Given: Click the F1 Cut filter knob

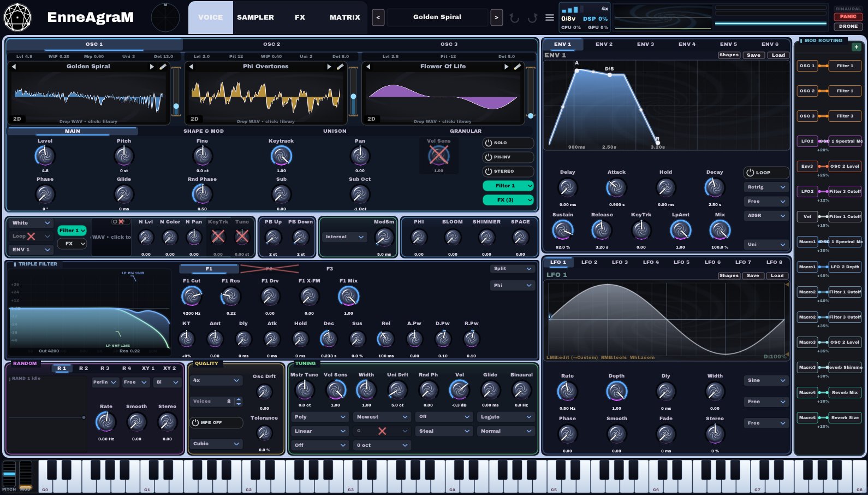Looking at the screenshot, I should click(192, 296).
